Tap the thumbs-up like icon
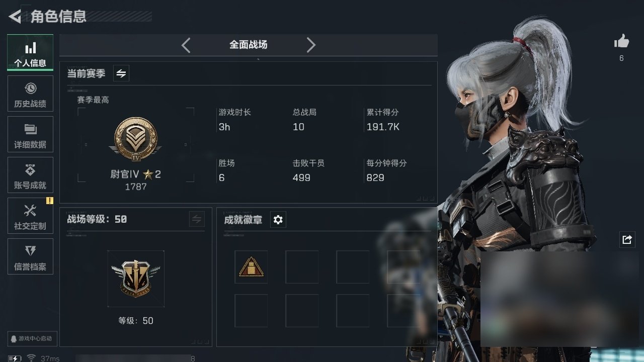Viewport: 644px width, 362px height. pyautogui.click(x=621, y=42)
